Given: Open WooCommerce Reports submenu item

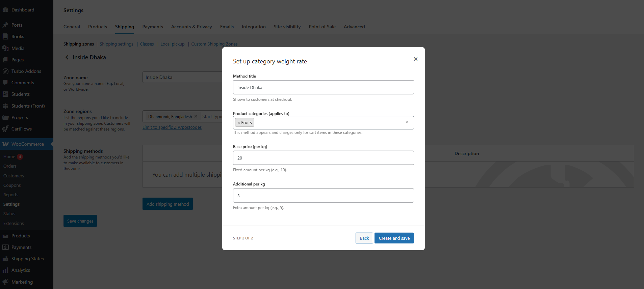Looking at the screenshot, I should pos(11,195).
